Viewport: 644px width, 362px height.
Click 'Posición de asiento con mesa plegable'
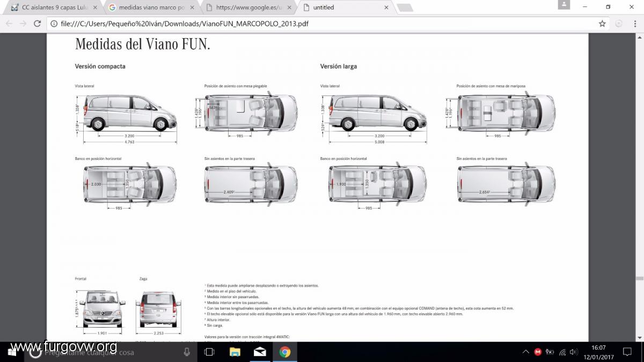pyautogui.click(x=236, y=86)
